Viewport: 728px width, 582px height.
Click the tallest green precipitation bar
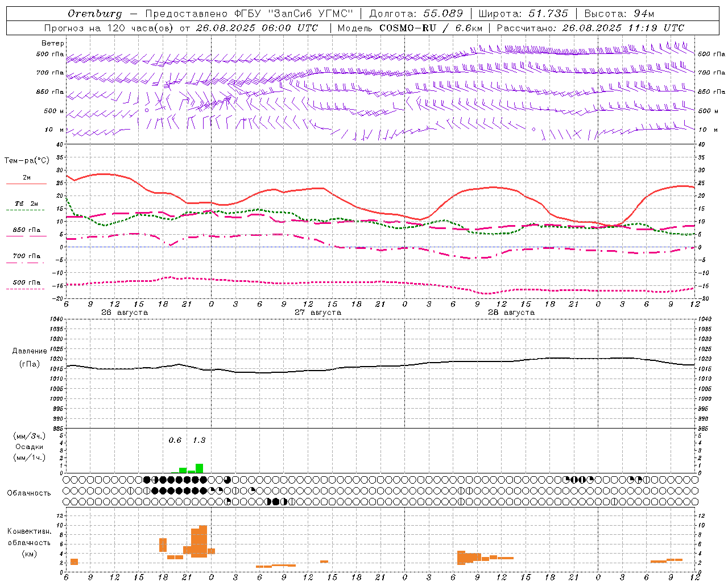tap(199, 468)
